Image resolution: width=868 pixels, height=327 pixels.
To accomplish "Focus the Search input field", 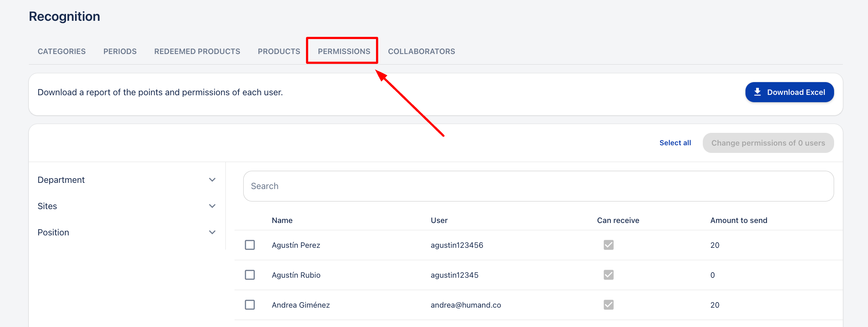I will (x=538, y=186).
